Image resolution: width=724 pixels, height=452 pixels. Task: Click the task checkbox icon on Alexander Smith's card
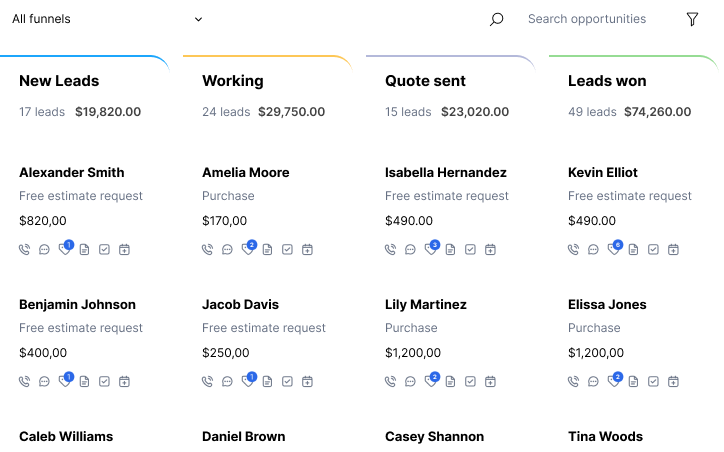point(104,250)
